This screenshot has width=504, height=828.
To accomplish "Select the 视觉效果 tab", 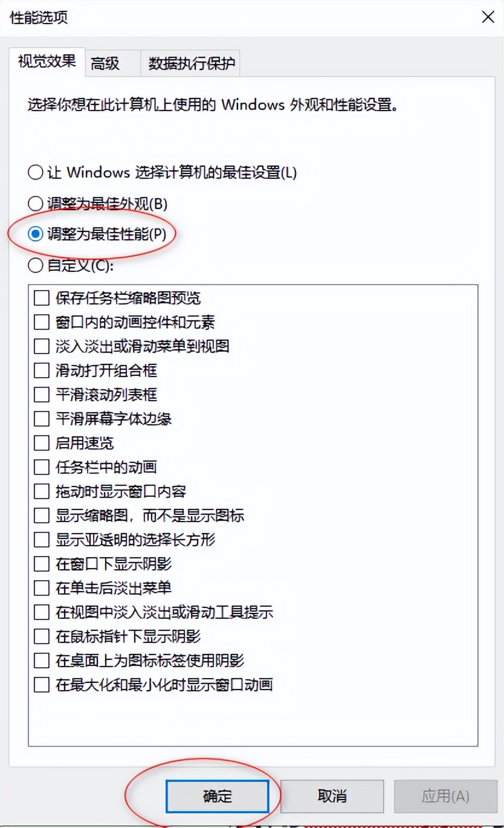I will [45, 61].
